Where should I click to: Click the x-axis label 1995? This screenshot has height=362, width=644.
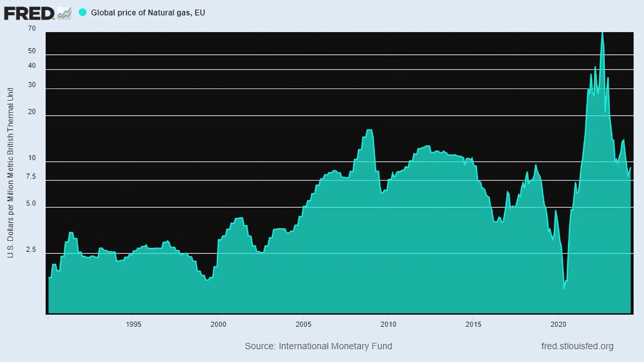(x=133, y=324)
